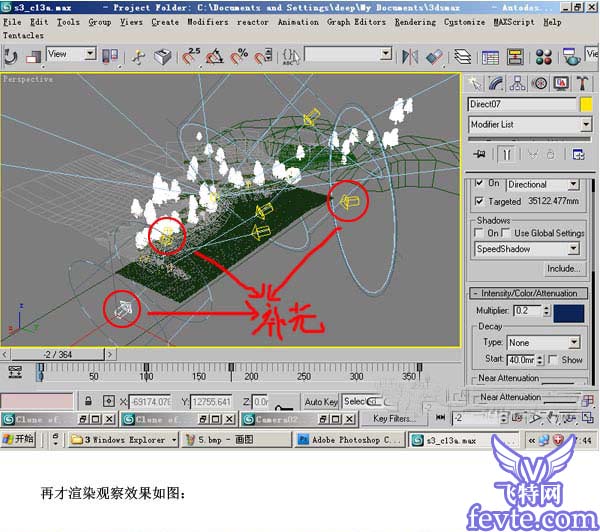This screenshot has height=532, width=600.
Task: Open the Schematic View icon
Action: (x=515, y=57)
